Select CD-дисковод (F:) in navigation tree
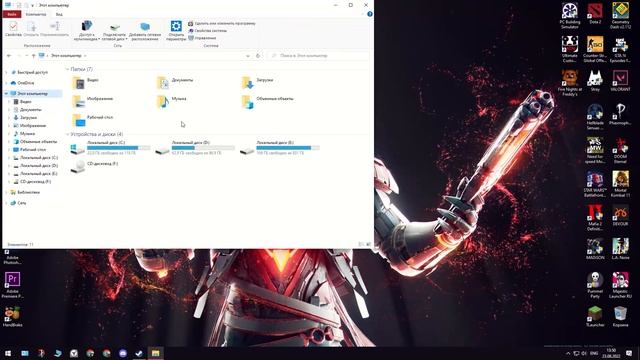Screen dimensions: 640x360 [35, 182]
